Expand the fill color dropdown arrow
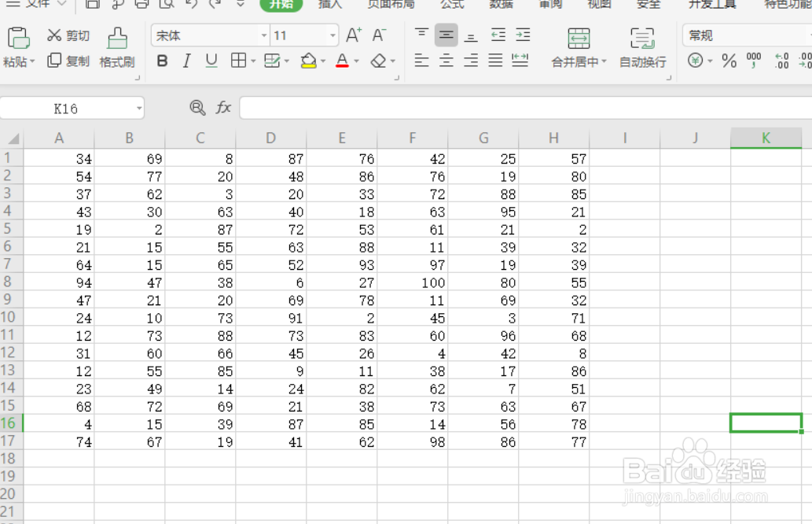Screen dimensions: 812x524 tap(323, 61)
